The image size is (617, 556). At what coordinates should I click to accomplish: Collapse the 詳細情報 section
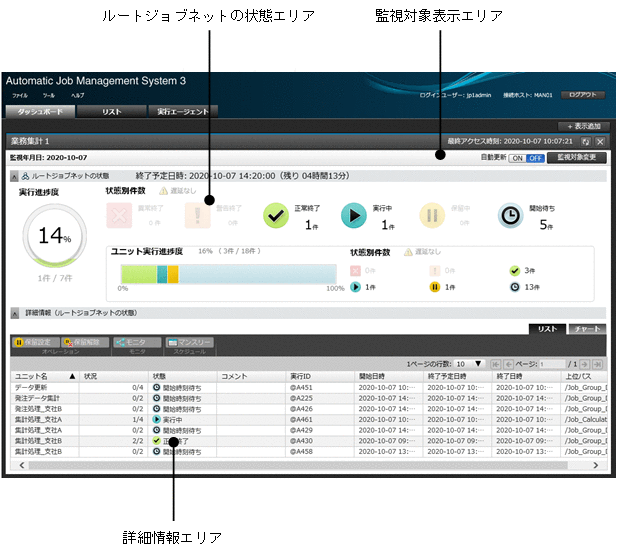point(14,313)
